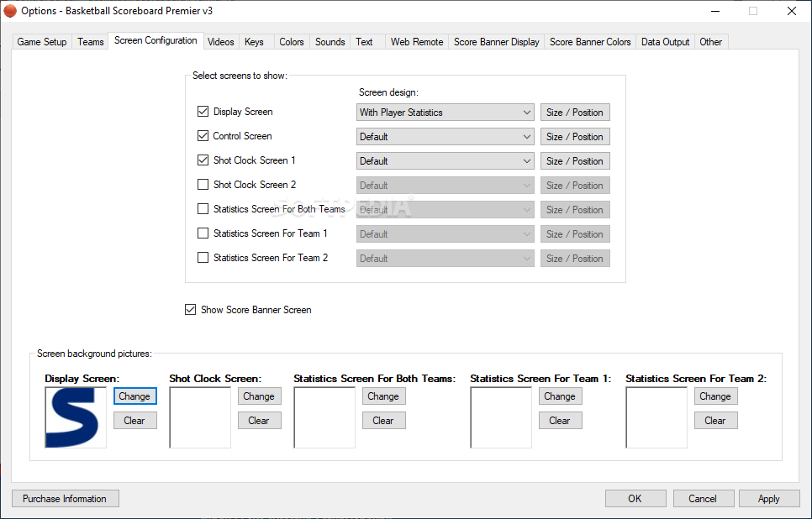Open Shot Clock Screen 2 design dropdown

446,186
